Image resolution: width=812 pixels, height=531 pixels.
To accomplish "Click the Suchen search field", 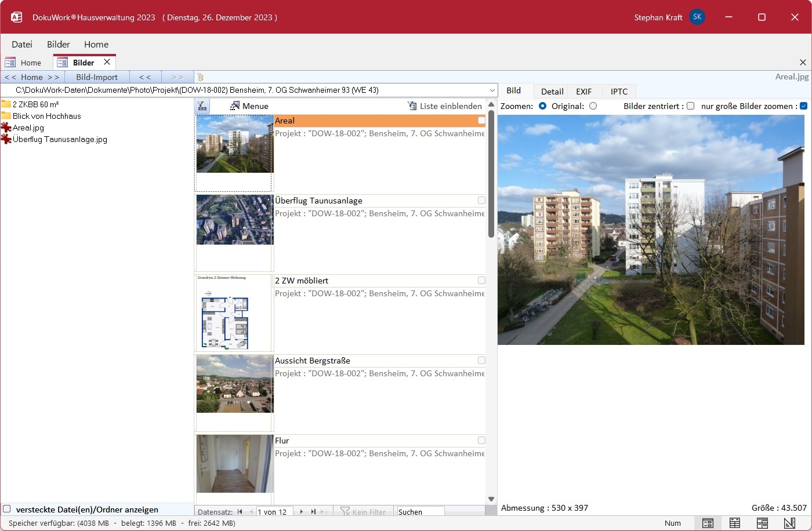I will coord(420,512).
